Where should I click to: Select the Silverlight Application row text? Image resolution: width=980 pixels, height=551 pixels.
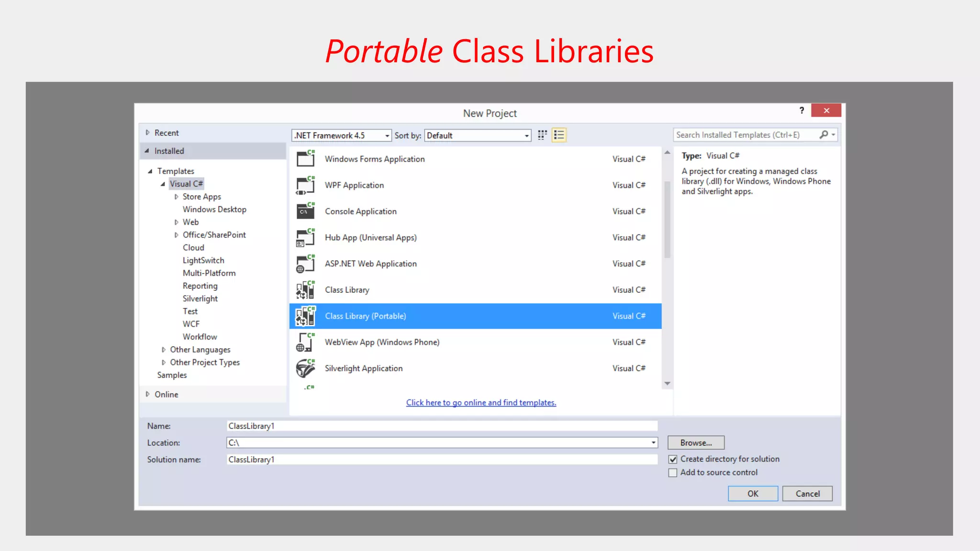point(364,368)
